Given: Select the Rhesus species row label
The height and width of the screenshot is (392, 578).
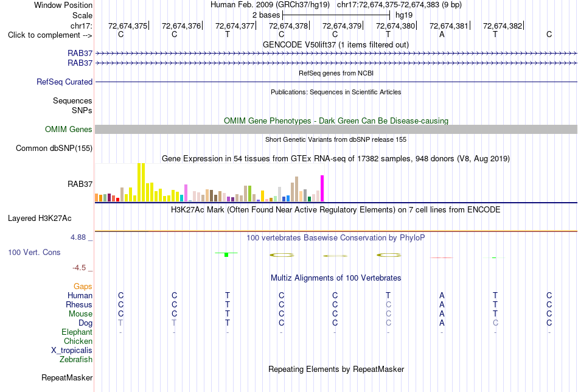Looking at the screenshot, I should pos(79,304).
